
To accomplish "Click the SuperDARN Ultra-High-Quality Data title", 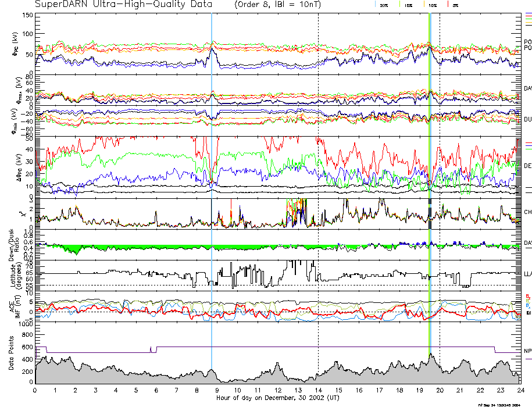I will [x=123, y=5].
